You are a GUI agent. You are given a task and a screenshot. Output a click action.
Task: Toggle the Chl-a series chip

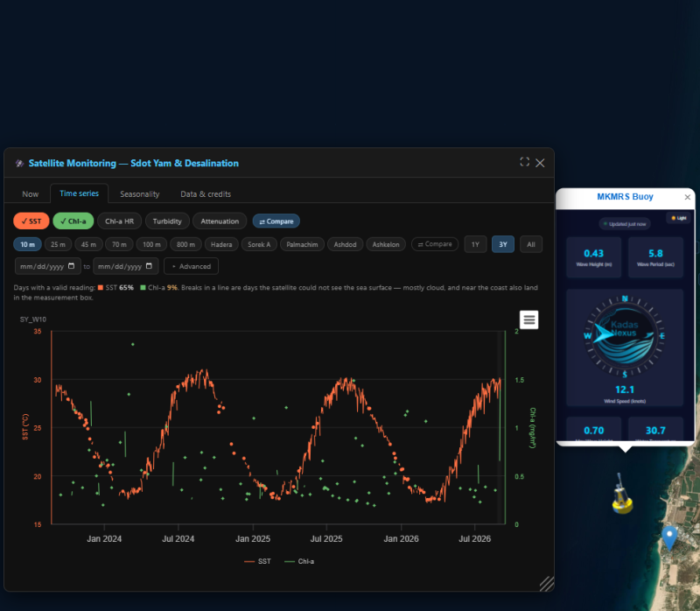coord(73,221)
